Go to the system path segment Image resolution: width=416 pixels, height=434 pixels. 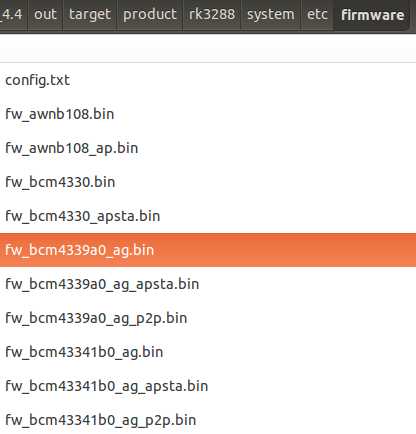[271, 15]
